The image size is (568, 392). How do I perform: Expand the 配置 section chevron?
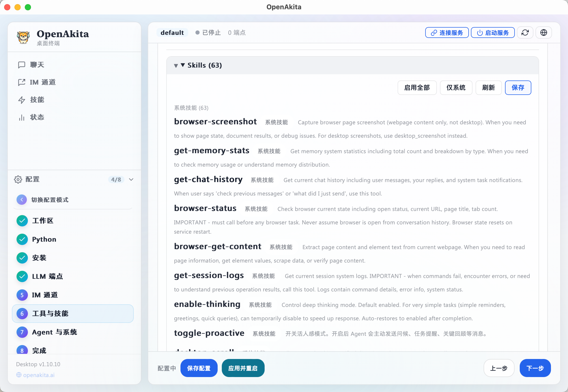(131, 179)
